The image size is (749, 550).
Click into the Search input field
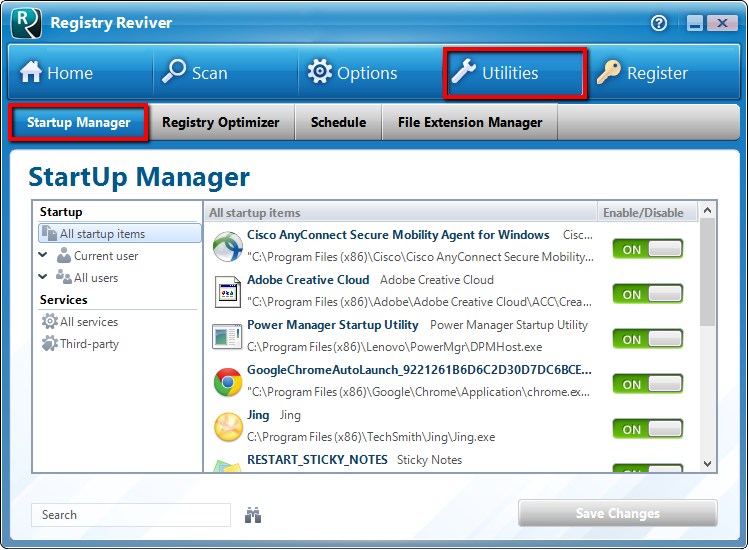tap(130, 515)
